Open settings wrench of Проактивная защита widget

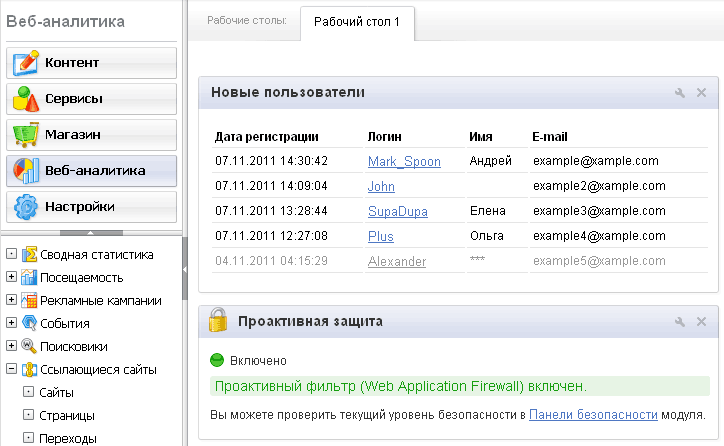click(680, 322)
